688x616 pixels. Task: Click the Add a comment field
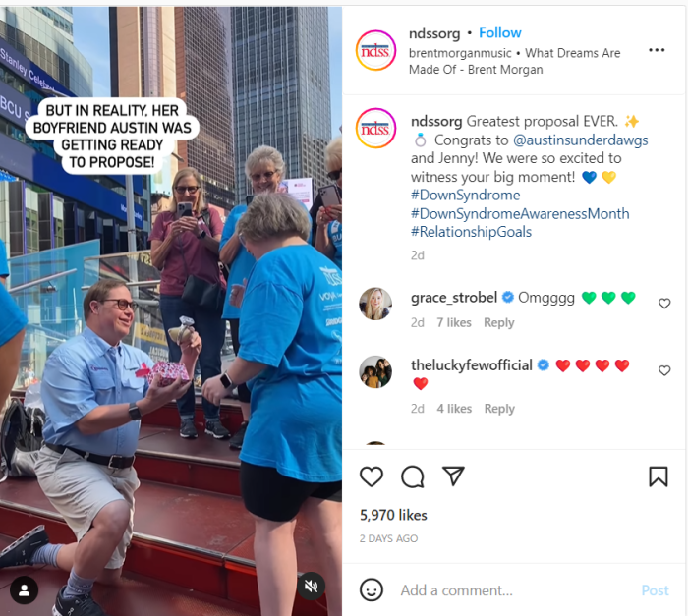[x=513, y=590]
